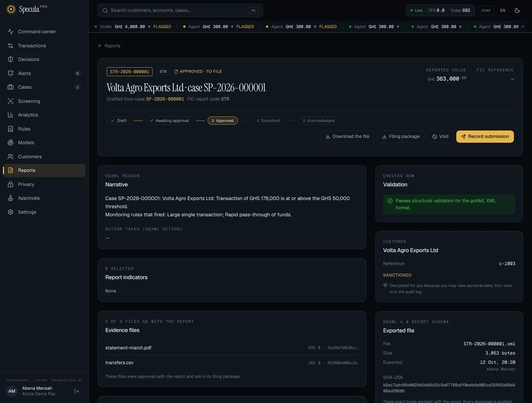The height and width of the screenshot is (403, 532).
Task: Click the Approvals stamp icon
Action: coord(11,198)
